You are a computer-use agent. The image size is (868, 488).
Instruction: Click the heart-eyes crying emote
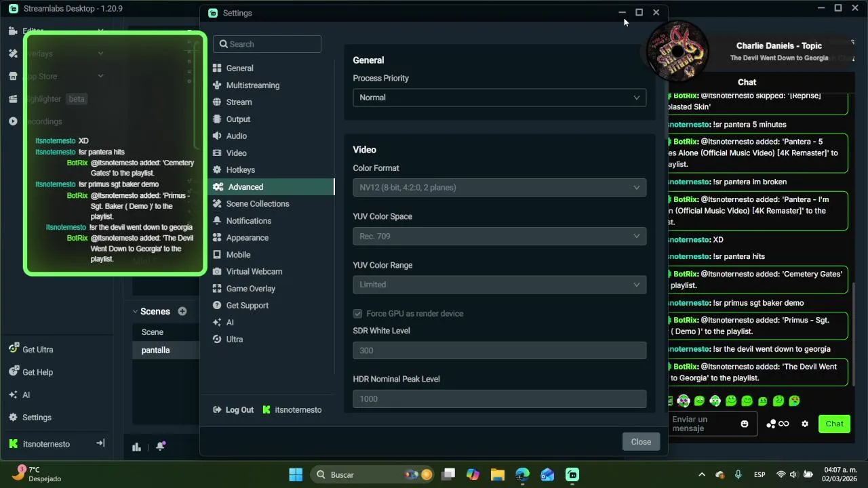click(x=794, y=401)
